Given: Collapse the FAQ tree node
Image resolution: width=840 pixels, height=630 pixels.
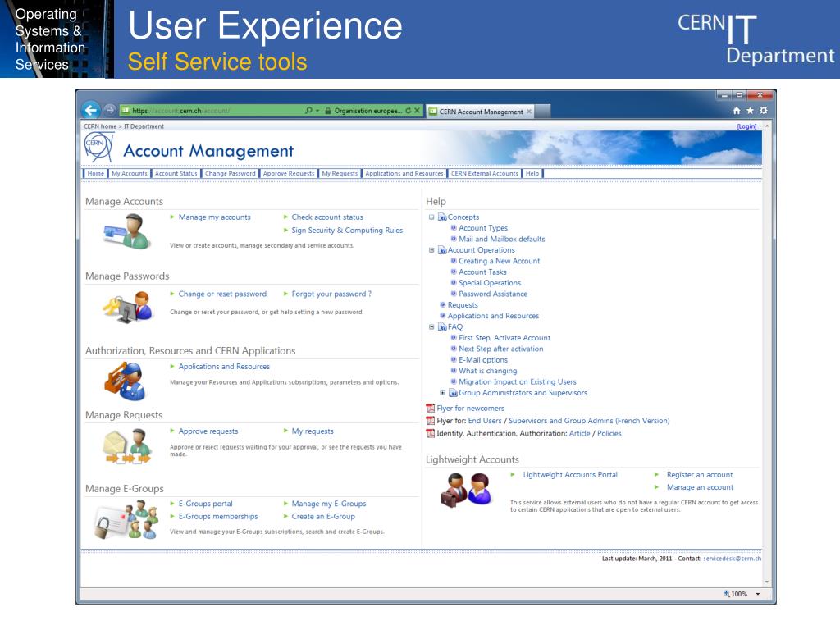Looking at the screenshot, I should click(431, 326).
